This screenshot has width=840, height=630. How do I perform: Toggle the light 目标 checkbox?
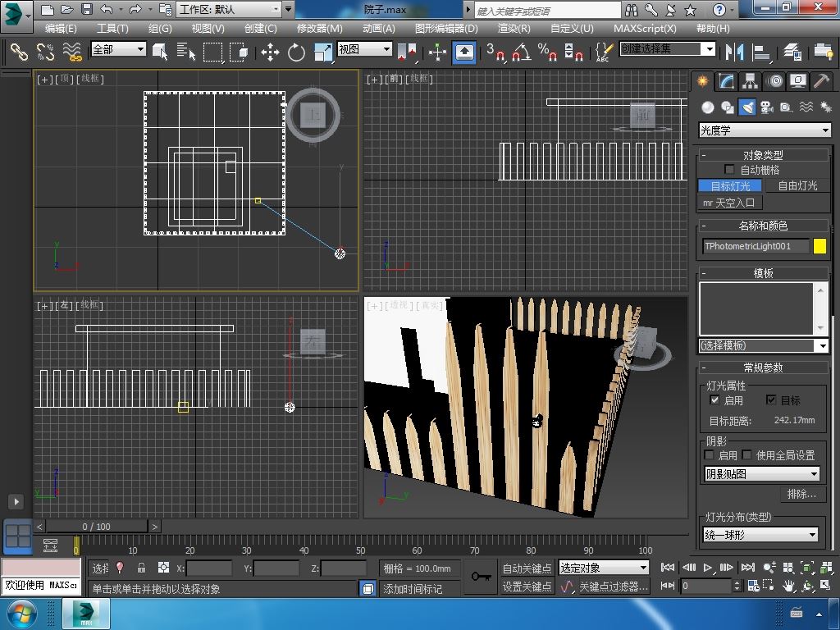point(771,400)
